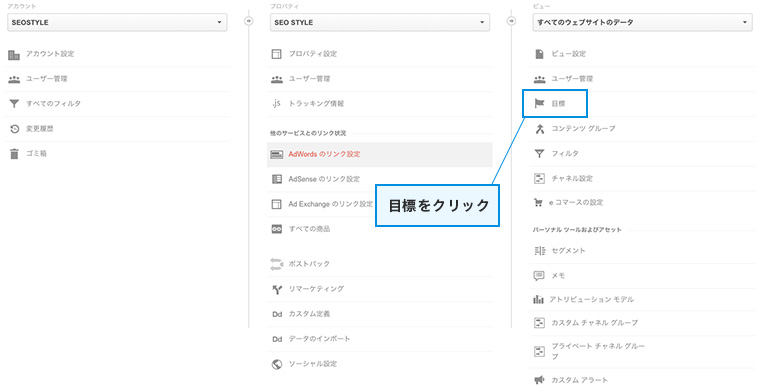Click the 目標 text link

pyautogui.click(x=558, y=103)
